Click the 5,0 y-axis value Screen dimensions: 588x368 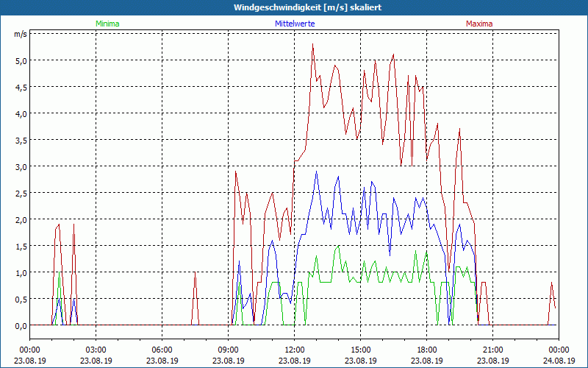pyautogui.click(x=21, y=61)
